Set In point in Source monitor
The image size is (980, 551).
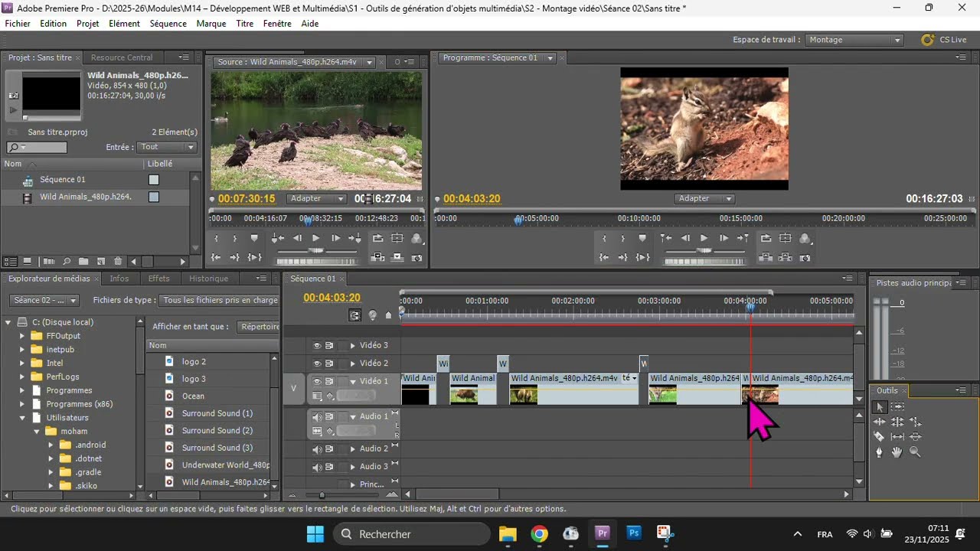tap(216, 238)
